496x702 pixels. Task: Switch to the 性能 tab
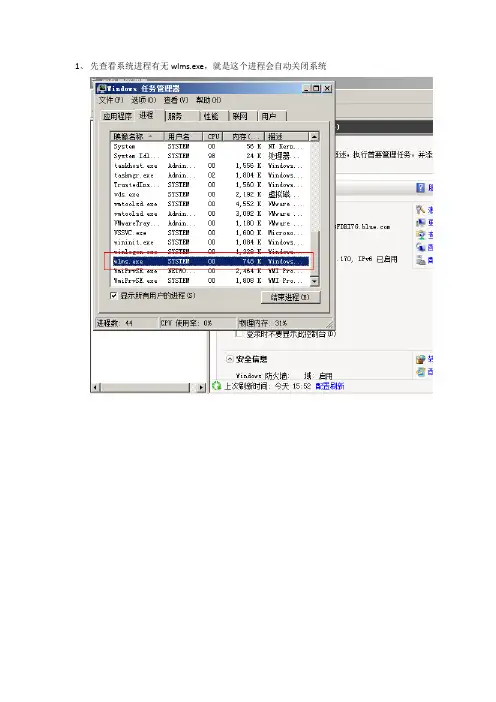214,116
